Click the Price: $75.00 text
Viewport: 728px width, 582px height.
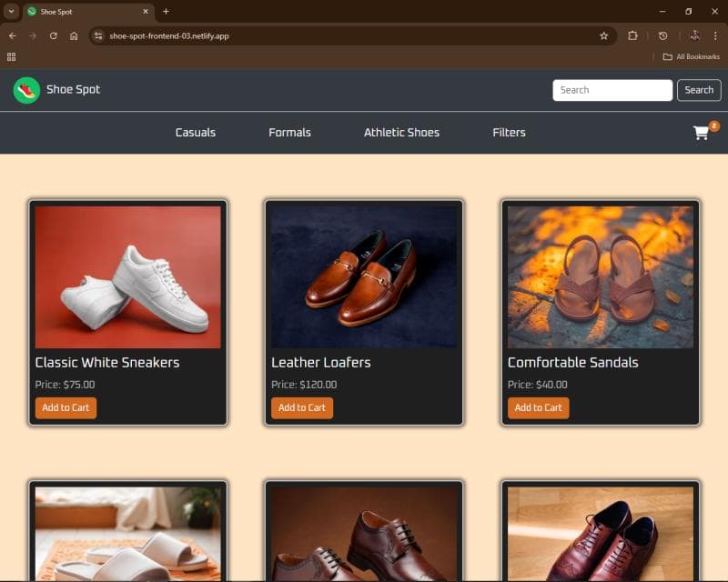[x=65, y=385]
